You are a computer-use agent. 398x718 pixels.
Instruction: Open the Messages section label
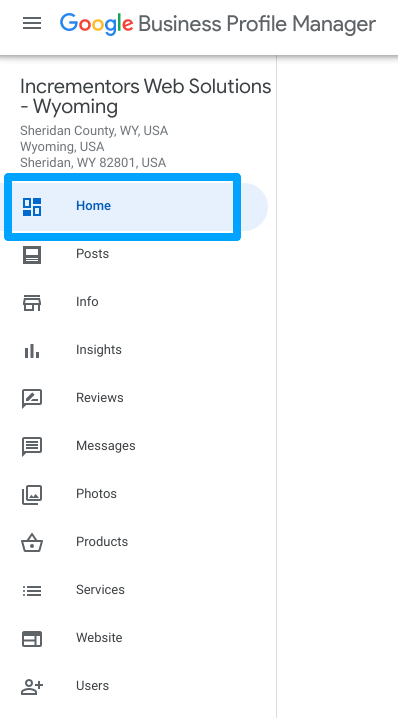pyautogui.click(x=106, y=446)
